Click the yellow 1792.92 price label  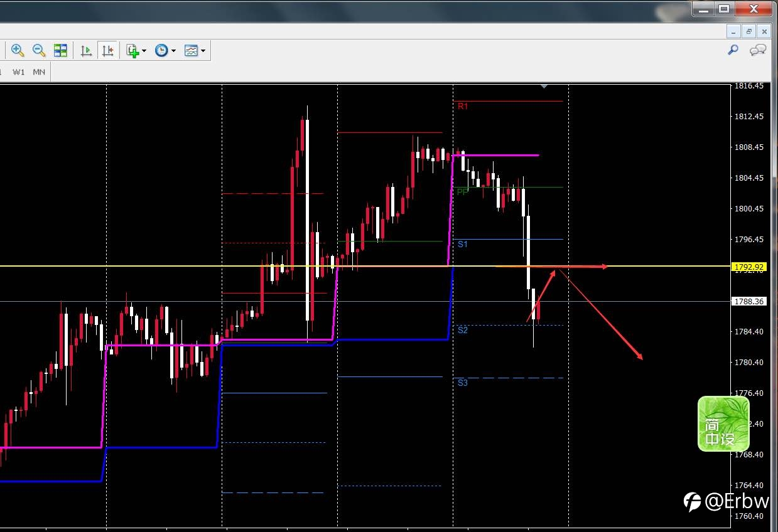click(750, 267)
